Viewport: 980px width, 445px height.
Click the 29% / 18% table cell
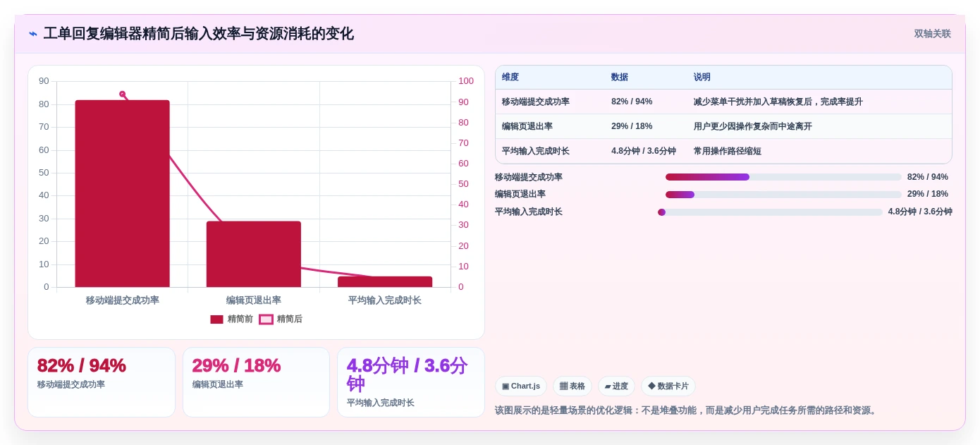[x=632, y=126]
